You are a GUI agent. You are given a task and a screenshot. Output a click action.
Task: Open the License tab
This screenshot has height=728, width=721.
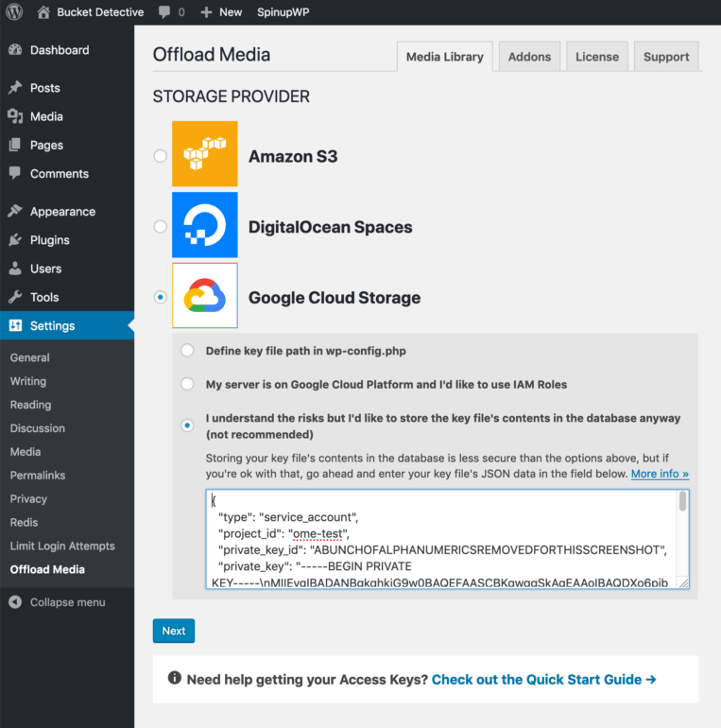click(x=596, y=57)
